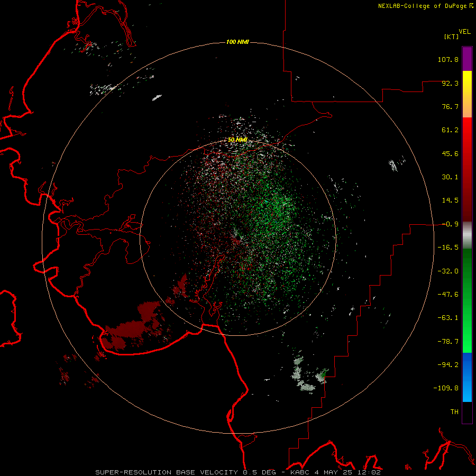
Task: Click the 30.1 velocity scale value
Action: [x=450, y=177]
